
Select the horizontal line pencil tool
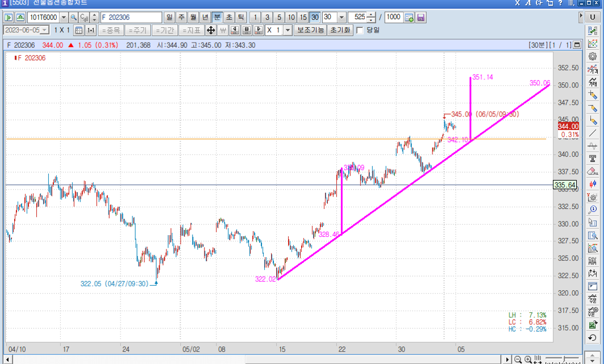pyautogui.click(x=593, y=108)
